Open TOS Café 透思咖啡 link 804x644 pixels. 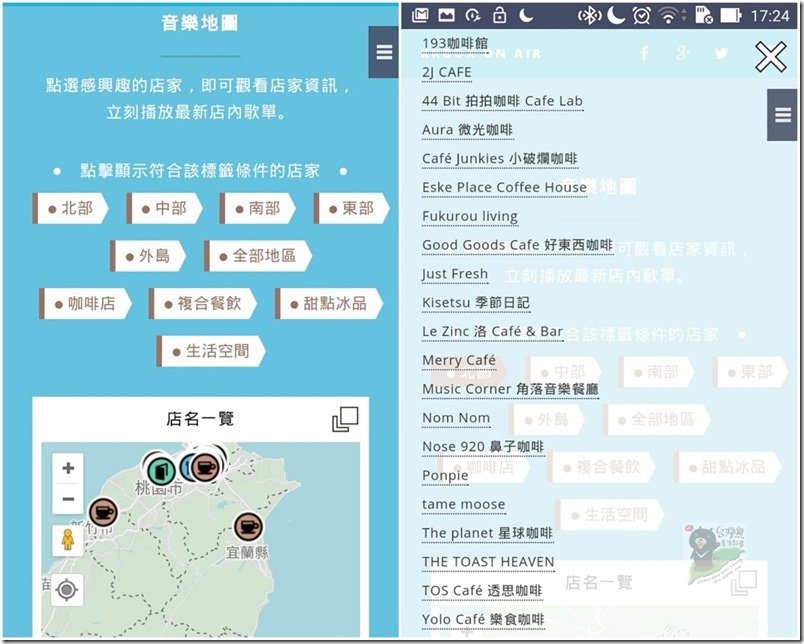tap(482, 591)
